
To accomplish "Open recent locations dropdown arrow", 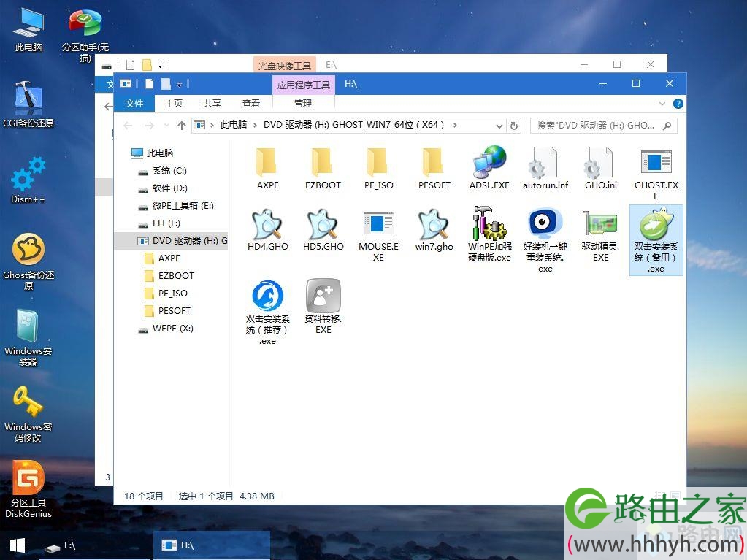I will 166,126.
